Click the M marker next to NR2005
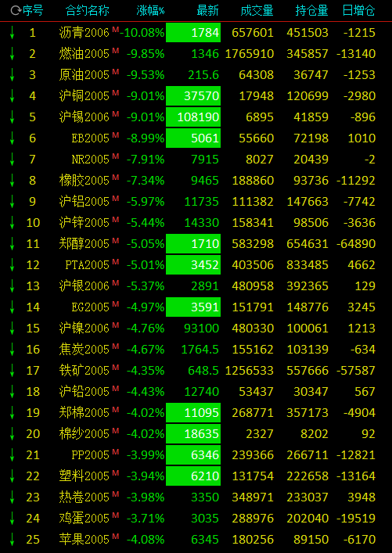 point(115,156)
